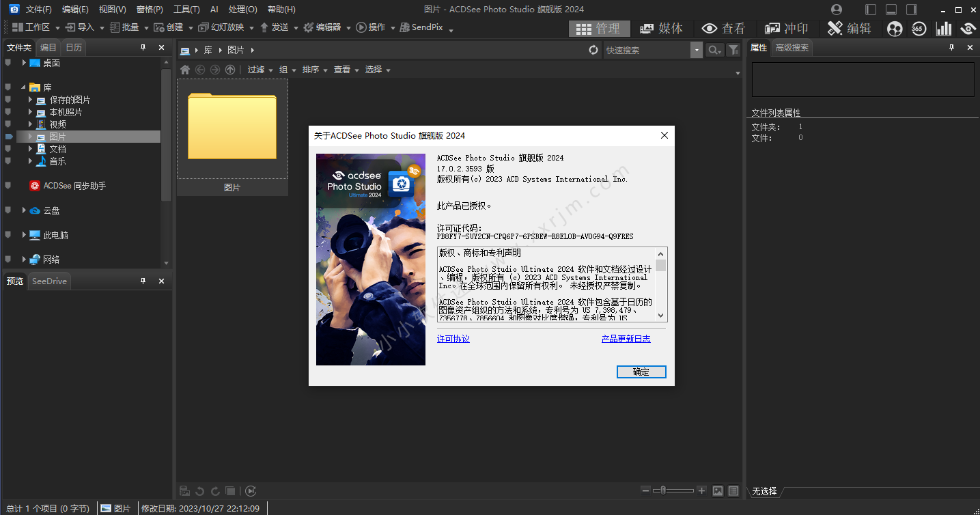
Task: Open the film reel mode icon
Action: tap(895, 28)
